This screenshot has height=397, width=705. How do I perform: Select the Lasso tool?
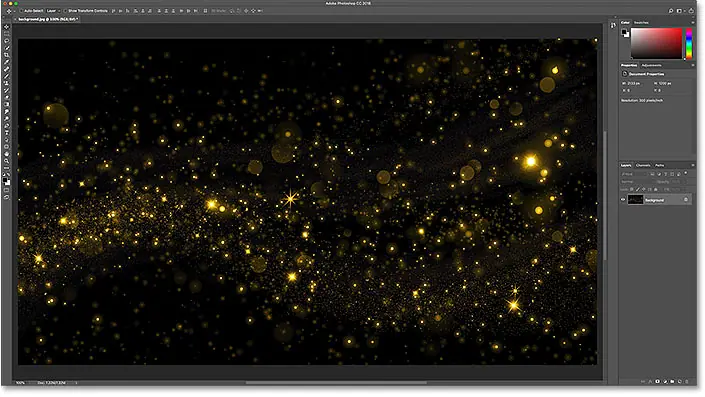click(x=6, y=40)
